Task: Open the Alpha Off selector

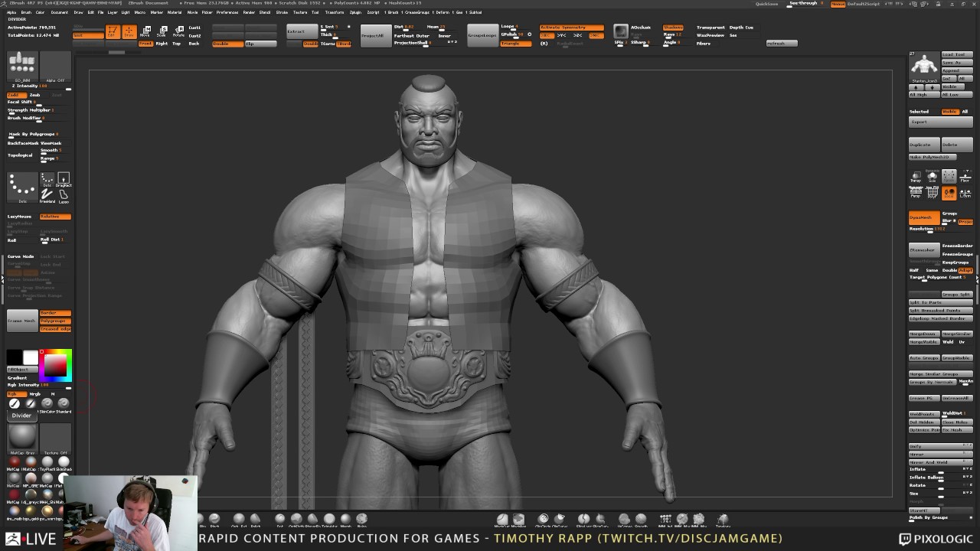Action: (55, 67)
